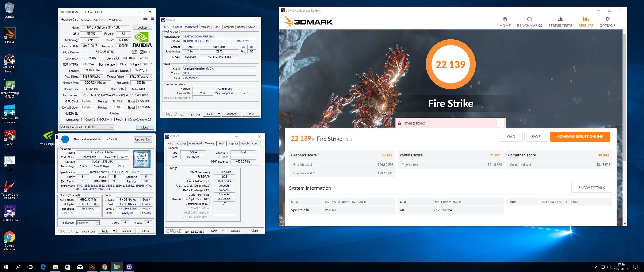Open the Tools dropdown arrow in CPU-Z Memory window

pos(223,231)
